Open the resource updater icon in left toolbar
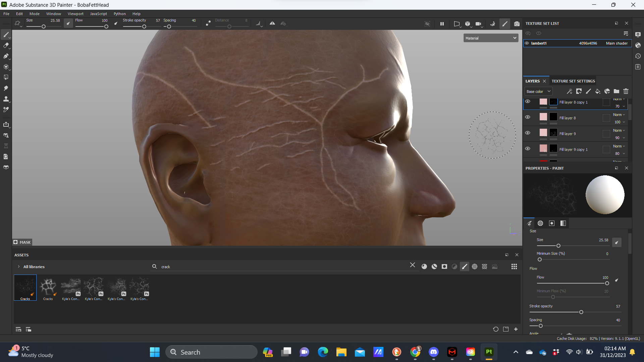The image size is (644, 362). (6, 157)
